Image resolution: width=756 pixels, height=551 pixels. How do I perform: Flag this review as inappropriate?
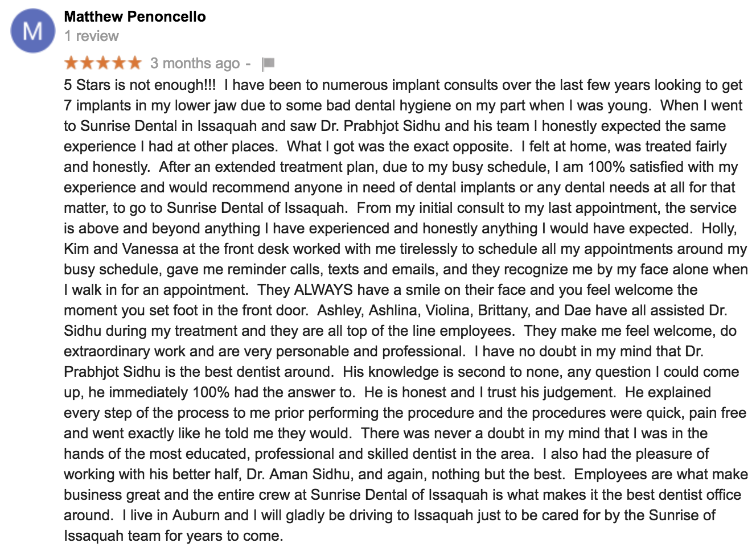coord(268,64)
